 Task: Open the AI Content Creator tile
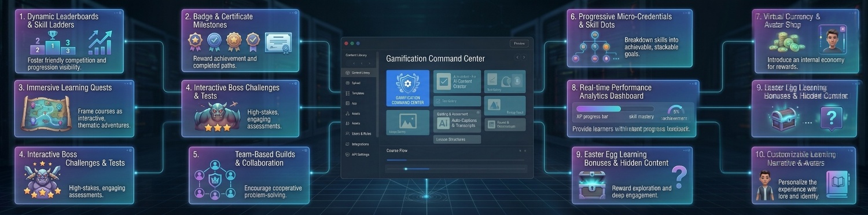457,82
